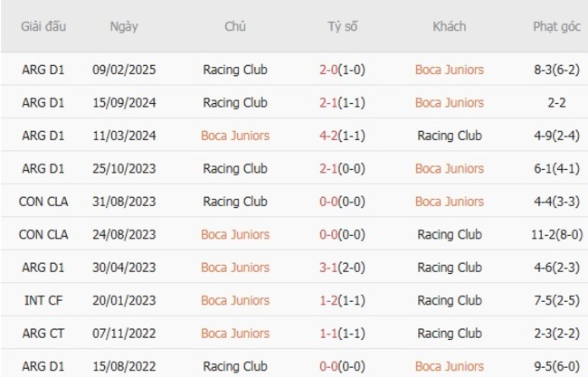The width and height of the screenshot is (588, 377).
Task: Click the 'Tỷ số' column header
Action: (x=343, y=26)
